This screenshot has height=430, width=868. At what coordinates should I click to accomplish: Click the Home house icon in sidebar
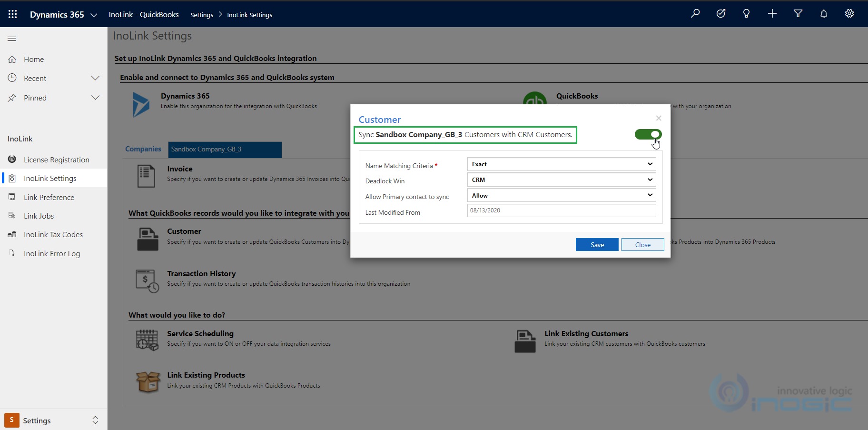(x=12, y=59)
